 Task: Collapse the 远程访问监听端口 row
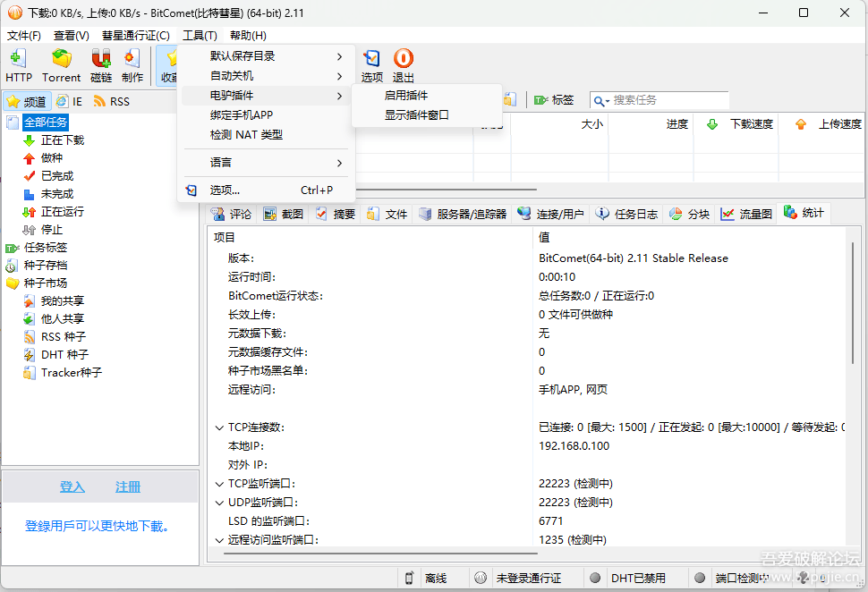(x=219, y=540)
